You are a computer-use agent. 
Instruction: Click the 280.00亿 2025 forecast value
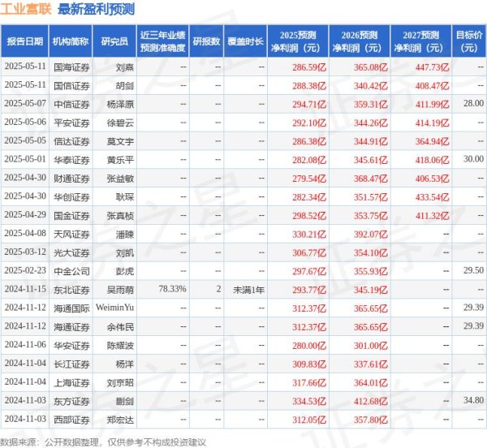click(309, 346)
